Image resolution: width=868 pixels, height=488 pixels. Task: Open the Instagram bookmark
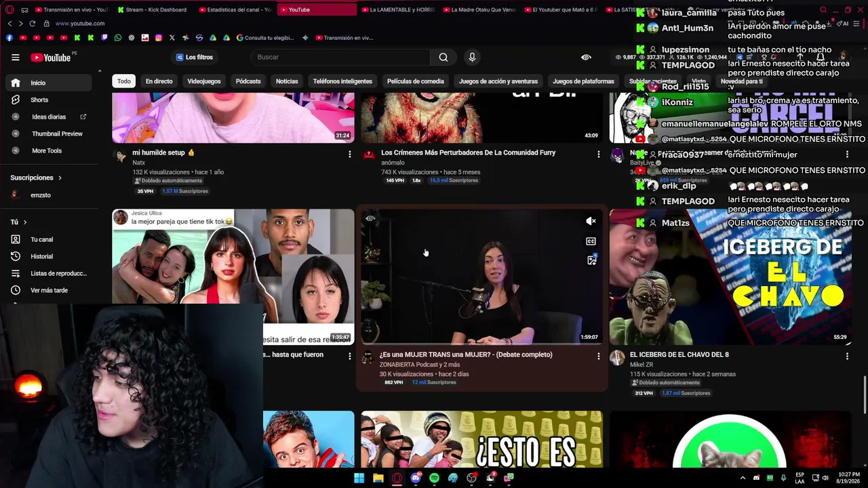pyautogui.click(x=158, y=38)
